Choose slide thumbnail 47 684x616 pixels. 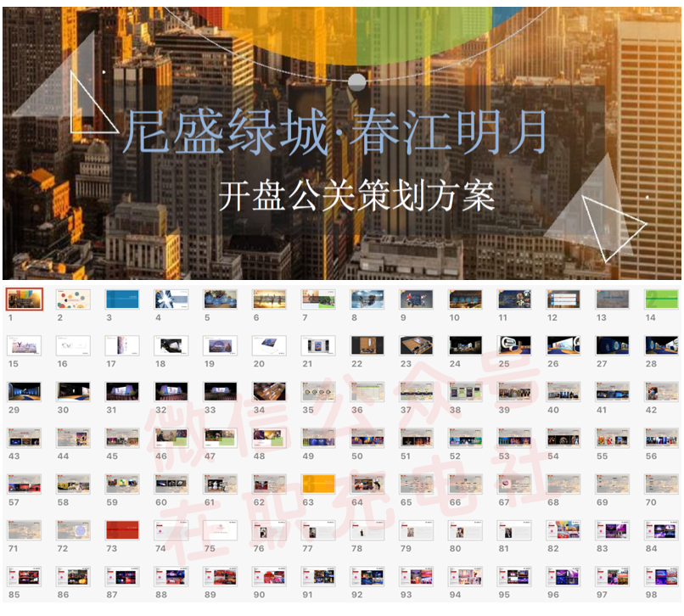pos(221,438)
